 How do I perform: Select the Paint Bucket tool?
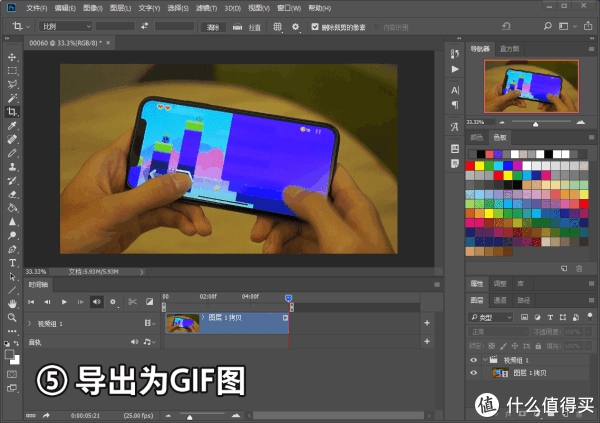12,208
